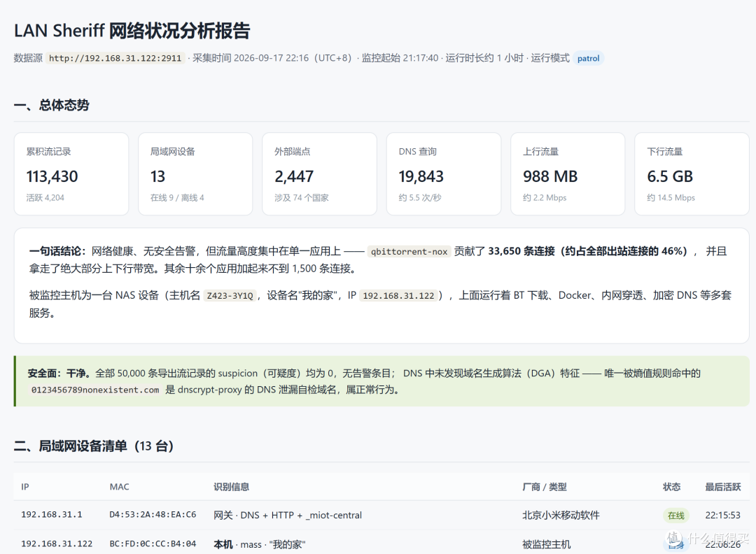The image size is (756, 554).
Task: Click the qbittorrent-nox code label
Action: [409, 251]
